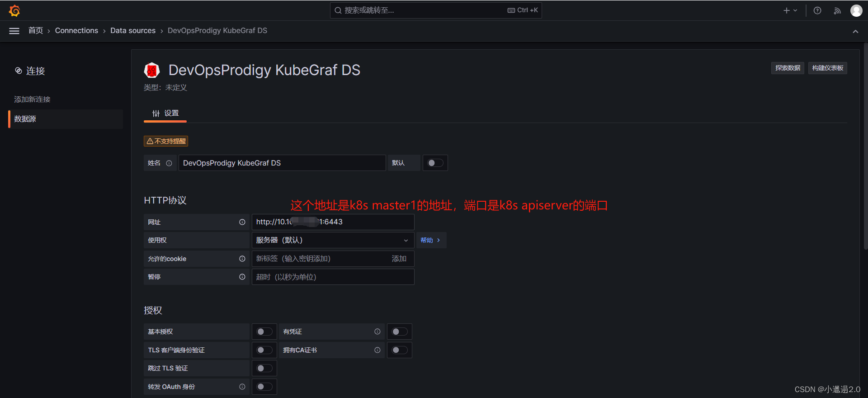
Task: Expand the 帮助 section
Action: click(430, 240)
